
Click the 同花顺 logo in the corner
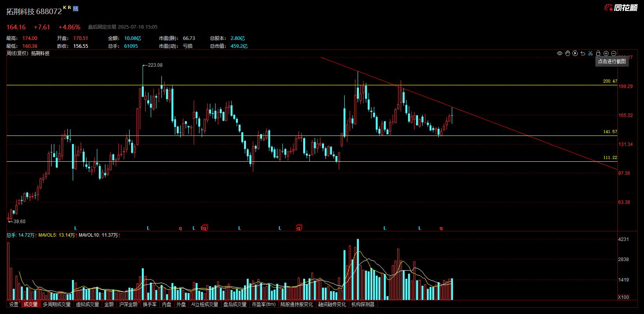point(621,7)
